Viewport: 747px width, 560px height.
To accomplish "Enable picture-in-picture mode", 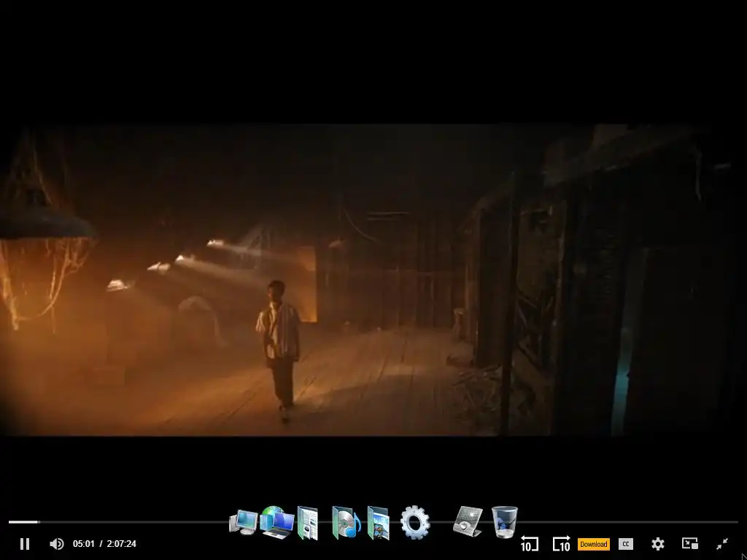I will coord(690,544).
